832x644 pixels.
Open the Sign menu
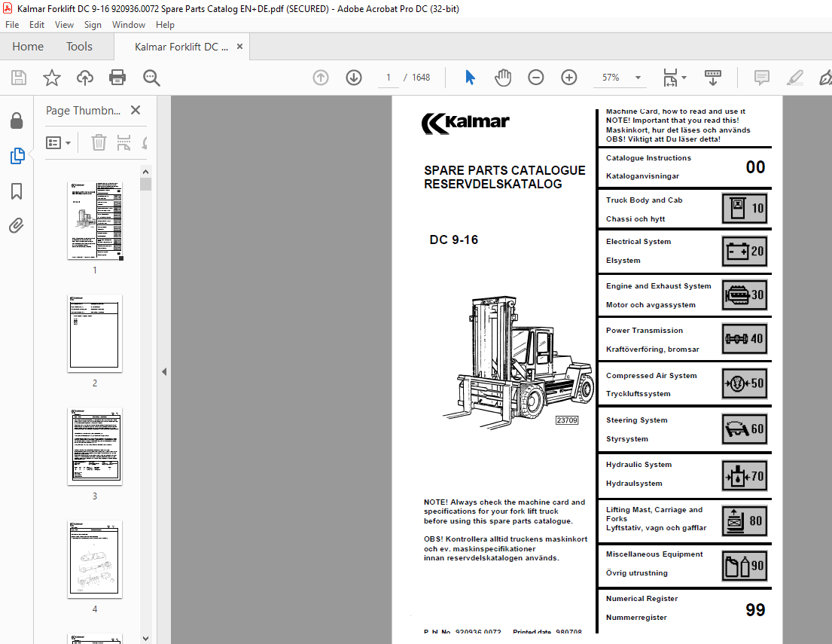pyautogui.click(x=93, y=24)
